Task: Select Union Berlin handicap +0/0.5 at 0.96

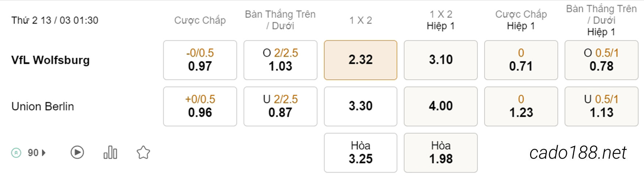Action: click(x=200, y=106)
